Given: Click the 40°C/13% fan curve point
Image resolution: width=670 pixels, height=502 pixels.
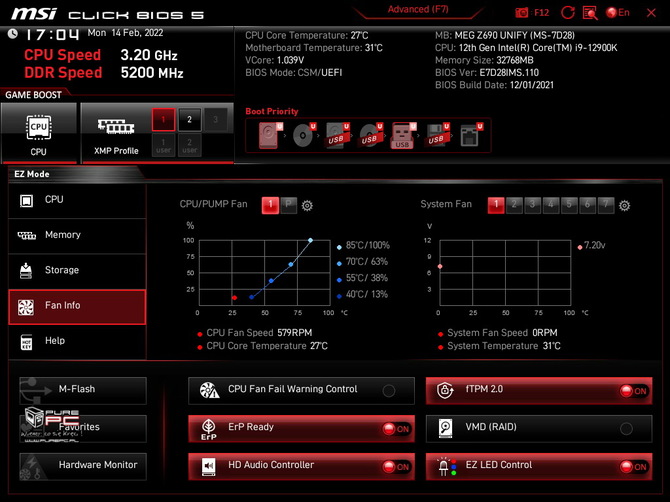Looking at the screenshot, I should point(252,297).
